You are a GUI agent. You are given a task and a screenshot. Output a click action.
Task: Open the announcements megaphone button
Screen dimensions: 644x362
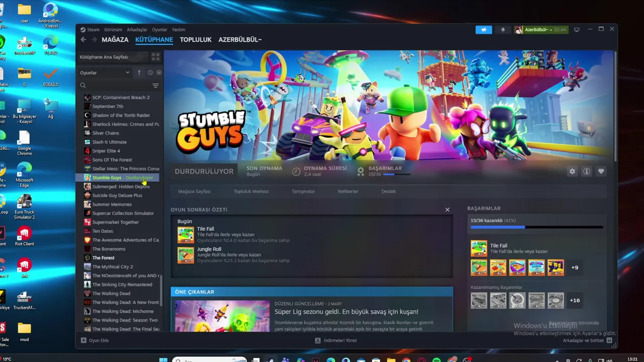coord(484,30)
